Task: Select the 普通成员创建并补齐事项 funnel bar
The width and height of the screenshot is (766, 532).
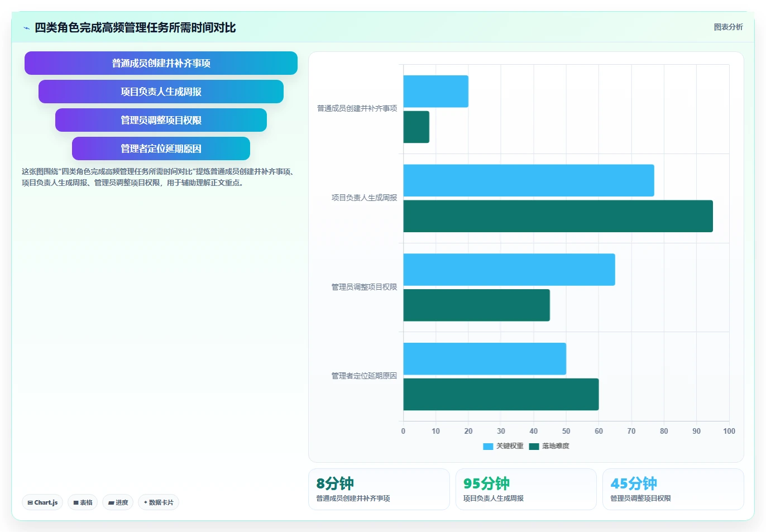Action: pos(161,63)
